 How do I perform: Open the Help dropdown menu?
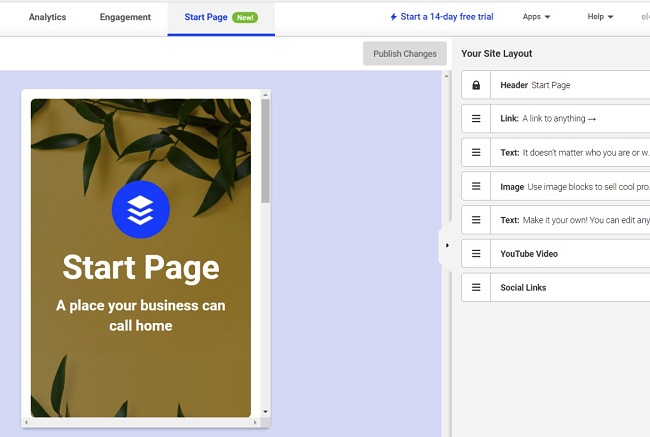pos(600,17)
